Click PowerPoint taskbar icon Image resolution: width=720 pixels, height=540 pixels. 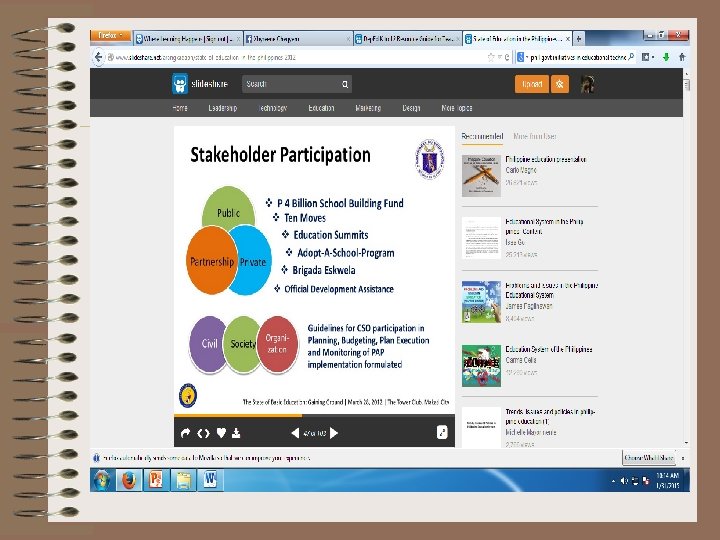[x=156, y=480]
